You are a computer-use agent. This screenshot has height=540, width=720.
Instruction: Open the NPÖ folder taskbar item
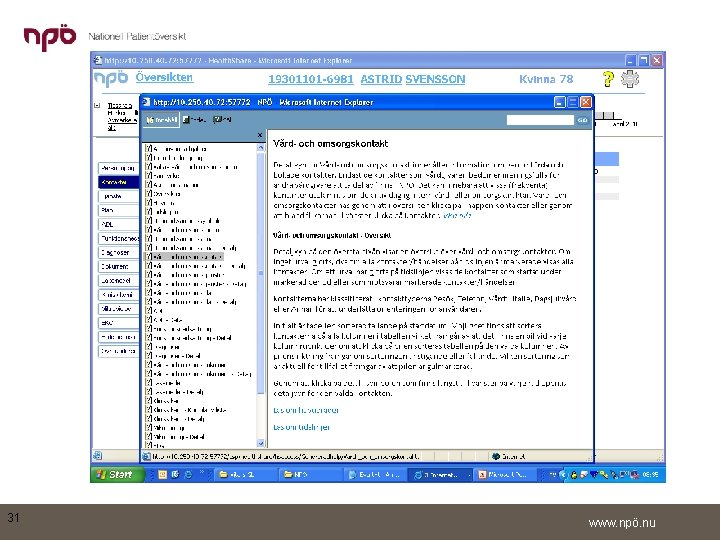[x=310, y=475]
